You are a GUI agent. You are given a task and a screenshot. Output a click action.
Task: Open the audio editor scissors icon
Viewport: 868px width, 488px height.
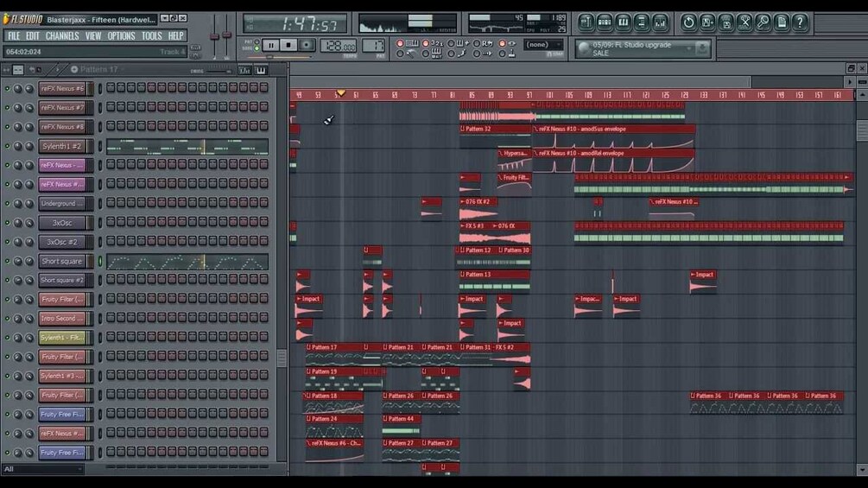(744, 22)
